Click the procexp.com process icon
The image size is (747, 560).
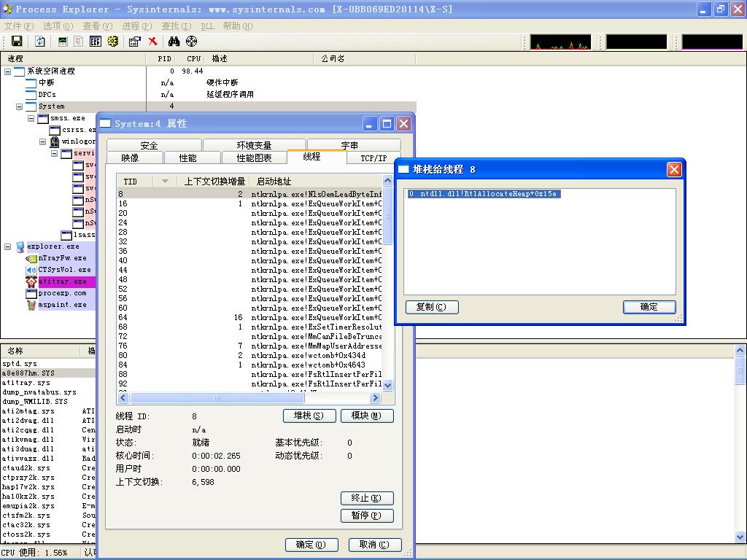(x=31, y=293)
